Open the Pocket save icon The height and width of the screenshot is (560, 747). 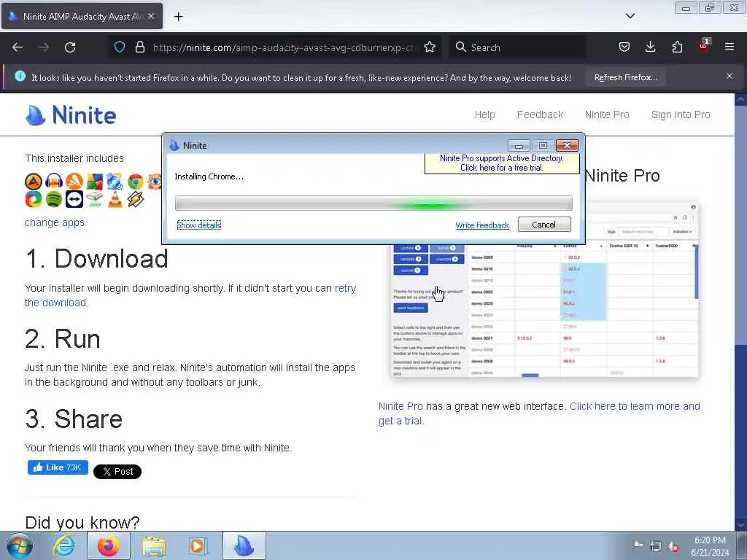pyautogui.click(x=624, y=47)
